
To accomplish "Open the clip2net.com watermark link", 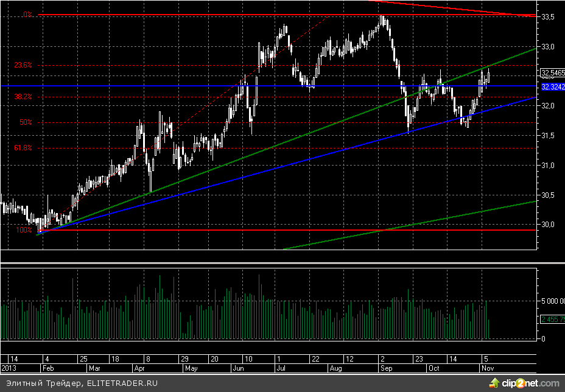I will [530, 383].
